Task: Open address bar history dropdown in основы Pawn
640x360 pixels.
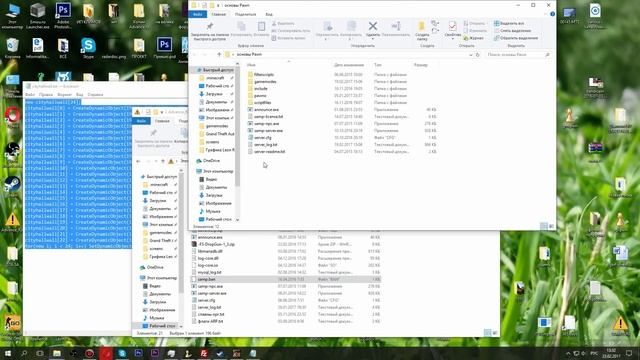Action: [x=471, y=54]
